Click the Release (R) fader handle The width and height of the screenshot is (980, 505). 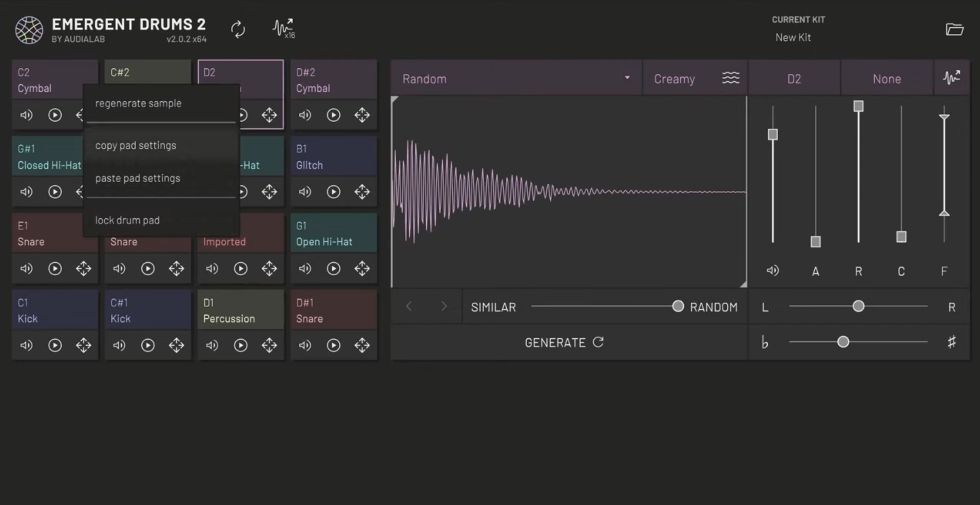[x=858, y=106]
